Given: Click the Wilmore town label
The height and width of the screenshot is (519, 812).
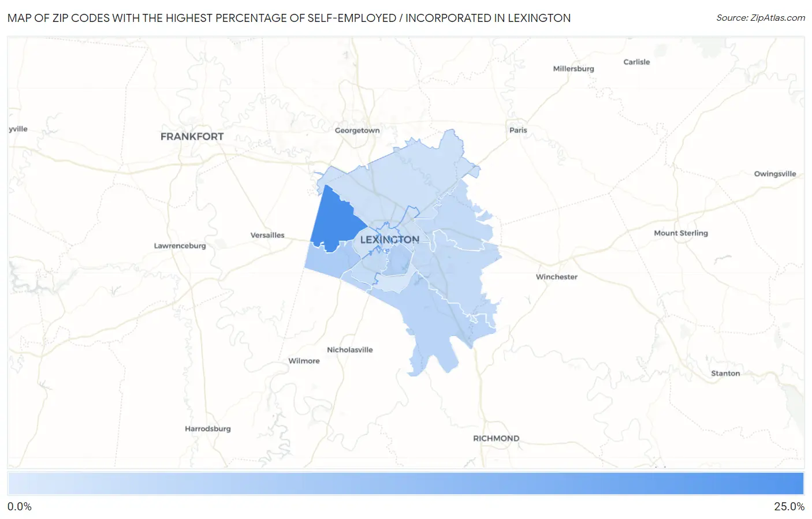Looking at the screenshot, I should tap(304, 361).
